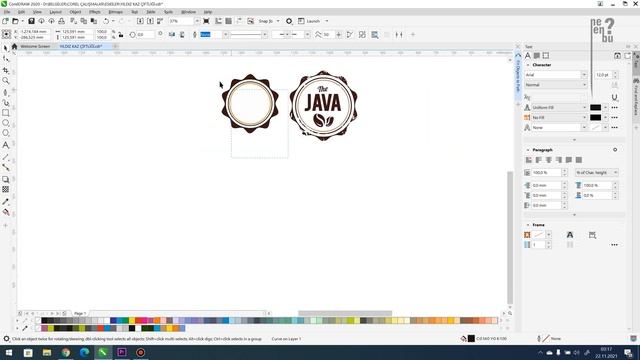
Task: Select the Transparency checkerboard tool
Action: [6, 189]
